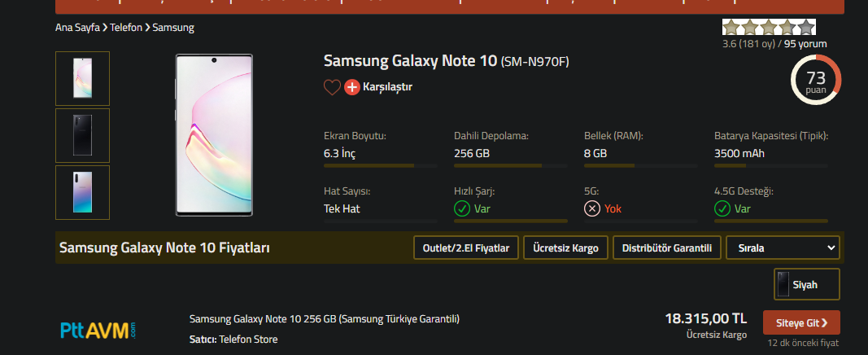
Task: Click the PttAVM store logo
Action: (x=98, y=330)
